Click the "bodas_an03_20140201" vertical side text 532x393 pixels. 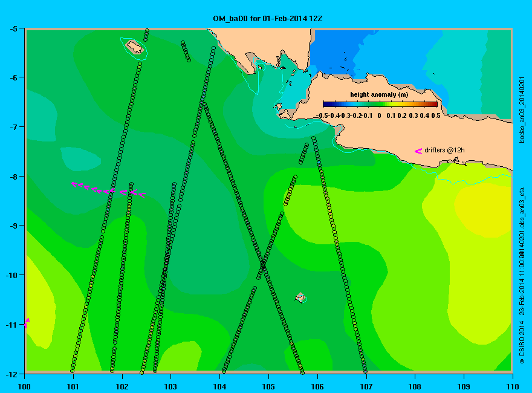click(x=522, y=109)
